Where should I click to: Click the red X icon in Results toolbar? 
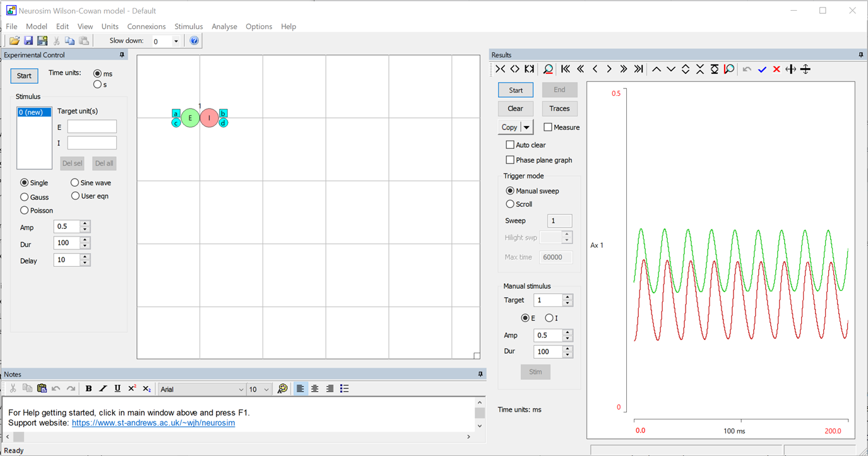[776, 69]
